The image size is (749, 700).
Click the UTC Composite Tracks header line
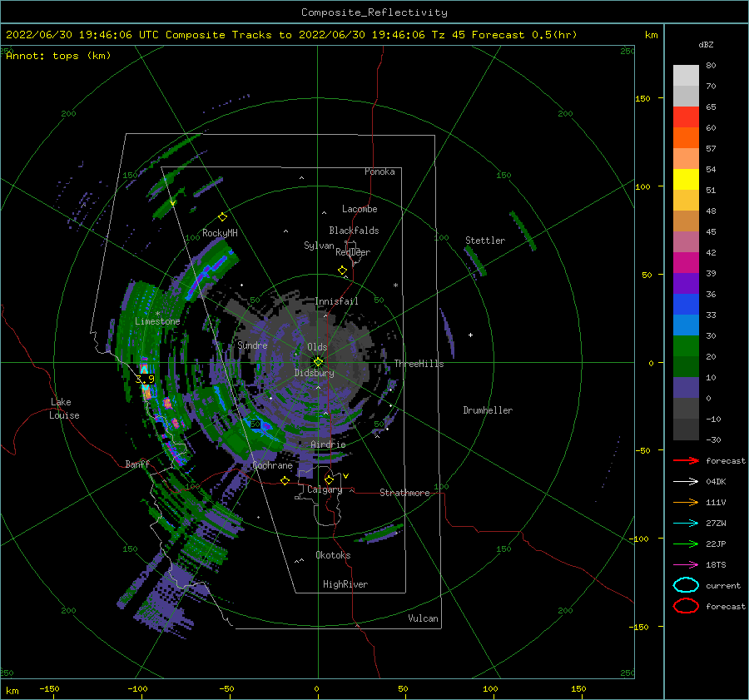[x=291, y=35]
